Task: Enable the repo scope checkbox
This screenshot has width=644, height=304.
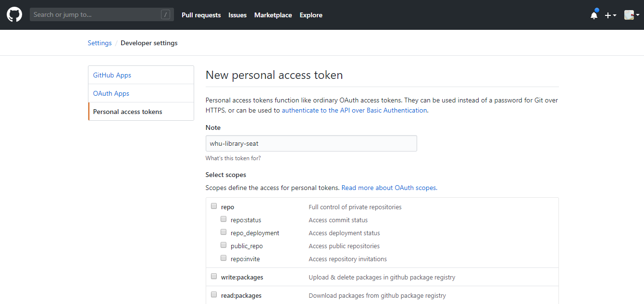Action: coord(214,206)
